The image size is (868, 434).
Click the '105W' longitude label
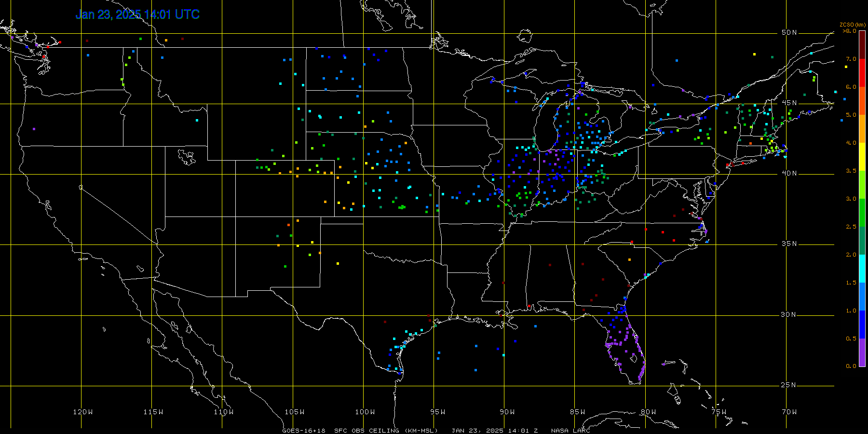tap(294, 412)
